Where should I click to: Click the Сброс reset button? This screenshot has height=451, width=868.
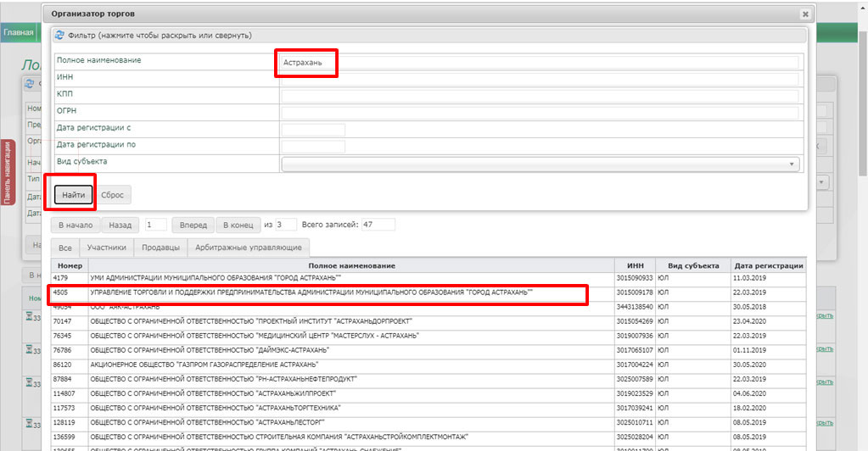(x=112, y=195)
